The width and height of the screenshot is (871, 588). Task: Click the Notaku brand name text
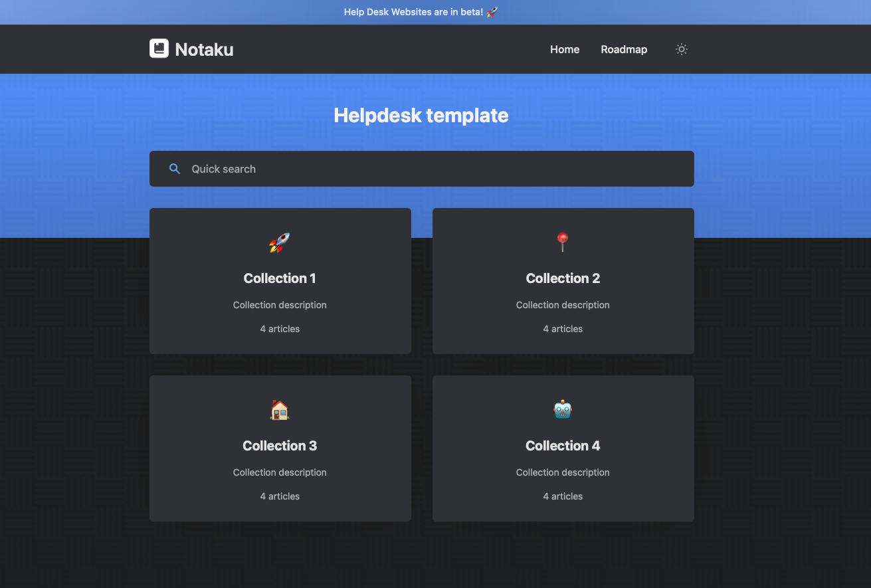[204, 49]
